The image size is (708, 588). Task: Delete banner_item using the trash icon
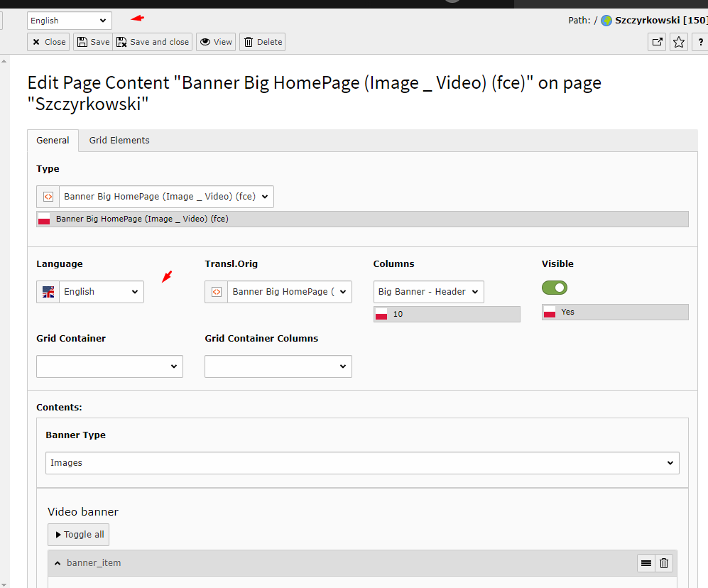click(x=664, y=563)
